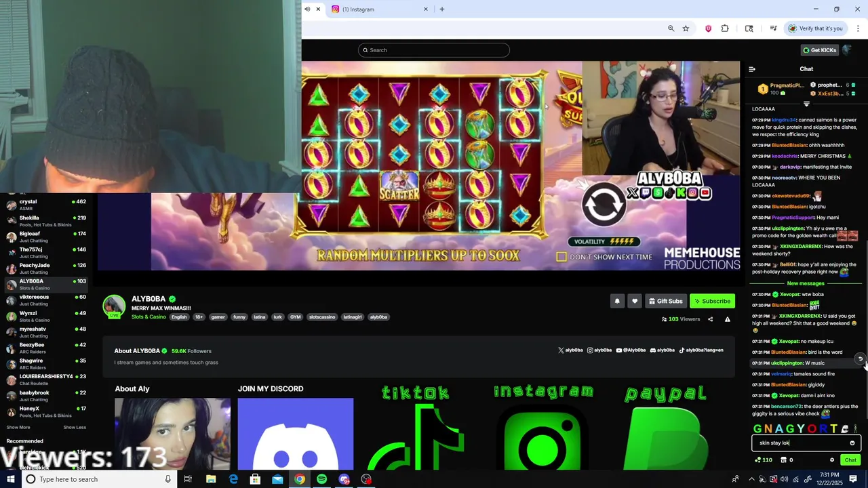Send message with the Chat button

850,460
